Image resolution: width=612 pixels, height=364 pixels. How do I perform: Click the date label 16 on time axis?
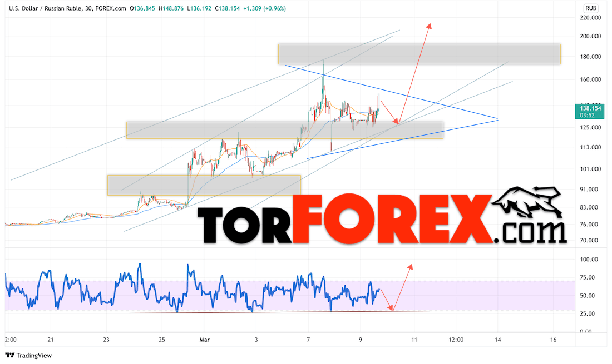click(553, 340)
